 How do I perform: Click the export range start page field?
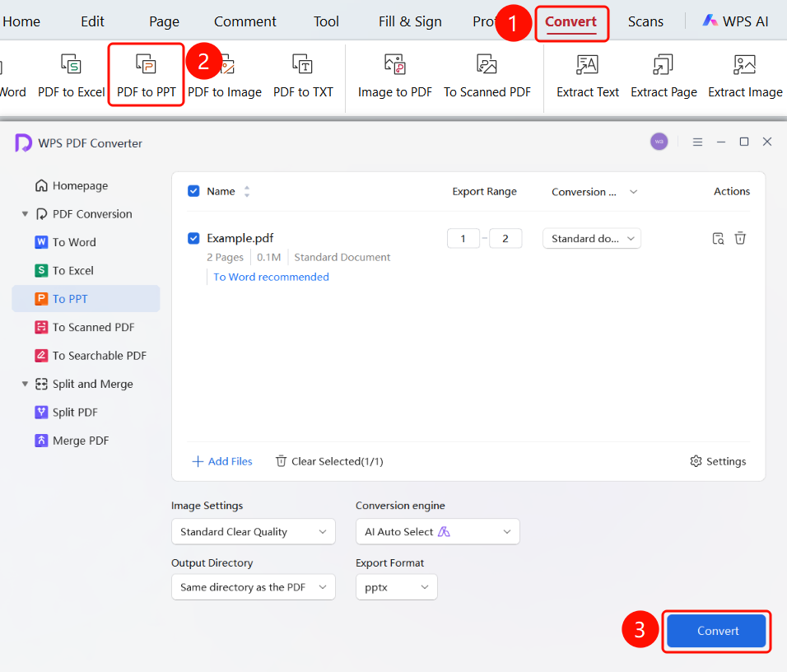pyautogui.click(x=463, y=239)
